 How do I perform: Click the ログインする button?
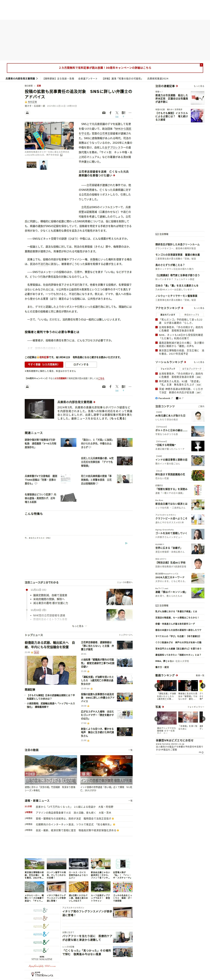(x=81, y=364)
